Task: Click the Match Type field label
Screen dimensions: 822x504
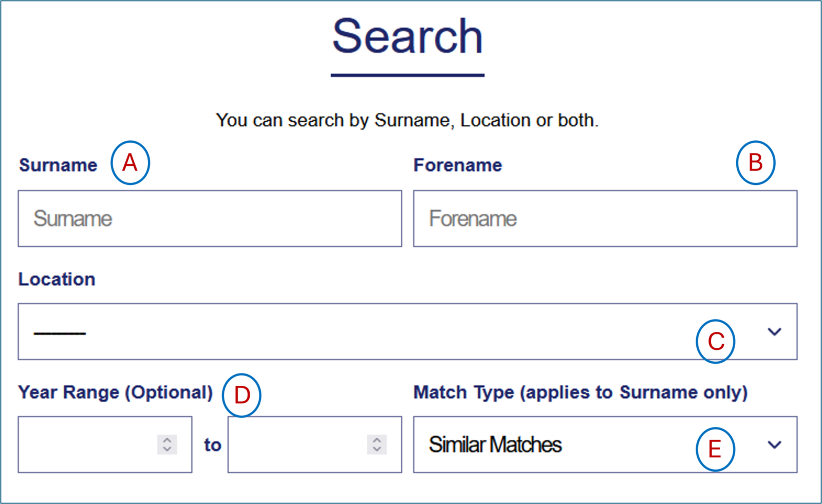Action: pyautogui.click(x=581, y=392)
